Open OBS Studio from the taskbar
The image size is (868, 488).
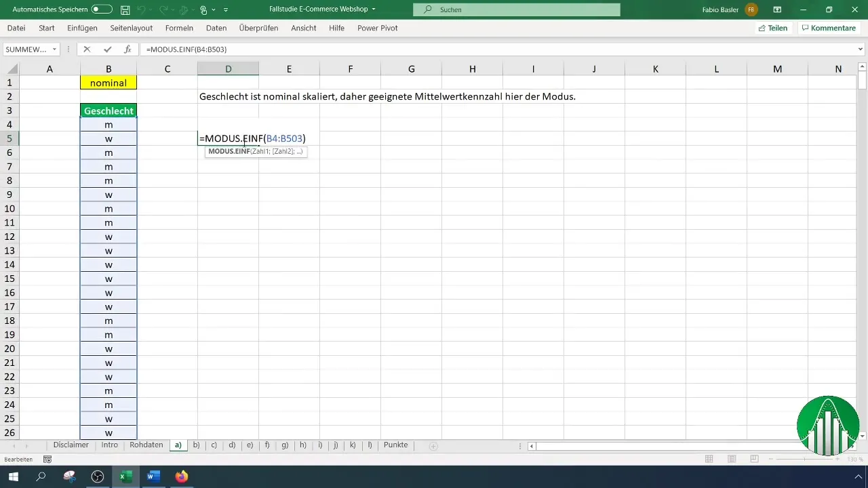click(98, 477)
